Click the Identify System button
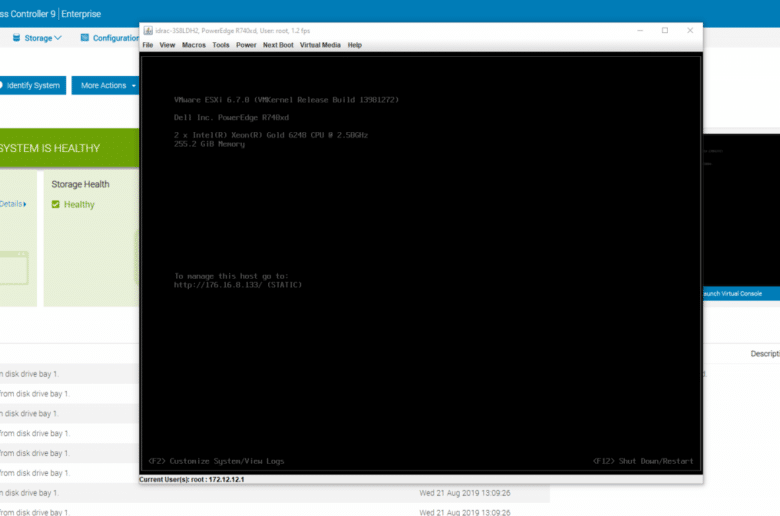 tap(33, 85)
